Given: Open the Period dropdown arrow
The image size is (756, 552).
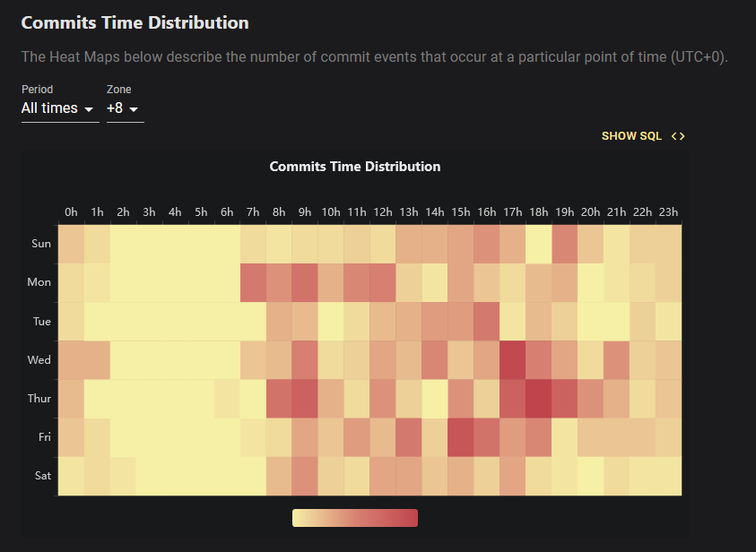Looking at the screenshot, I should (89, 109).
